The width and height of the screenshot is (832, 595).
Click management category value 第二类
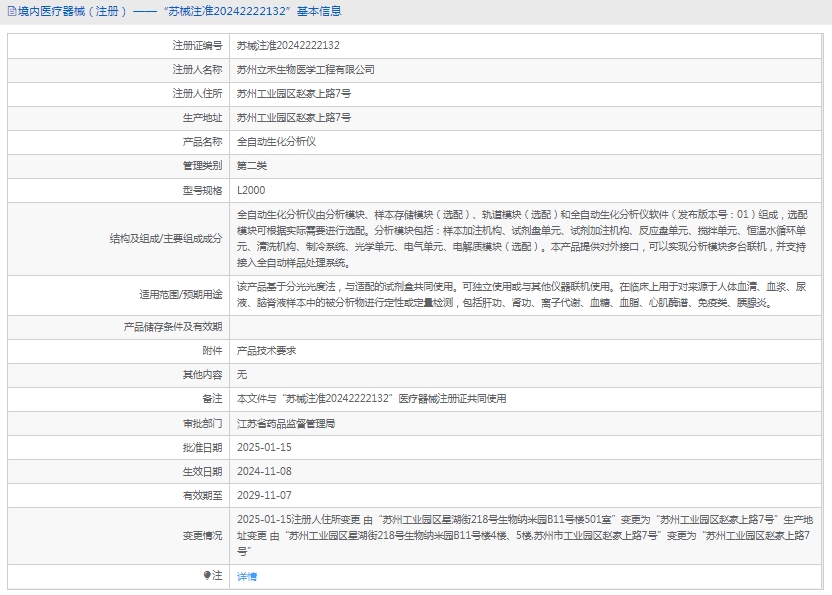pyautogui.click(x=252, y=165)
